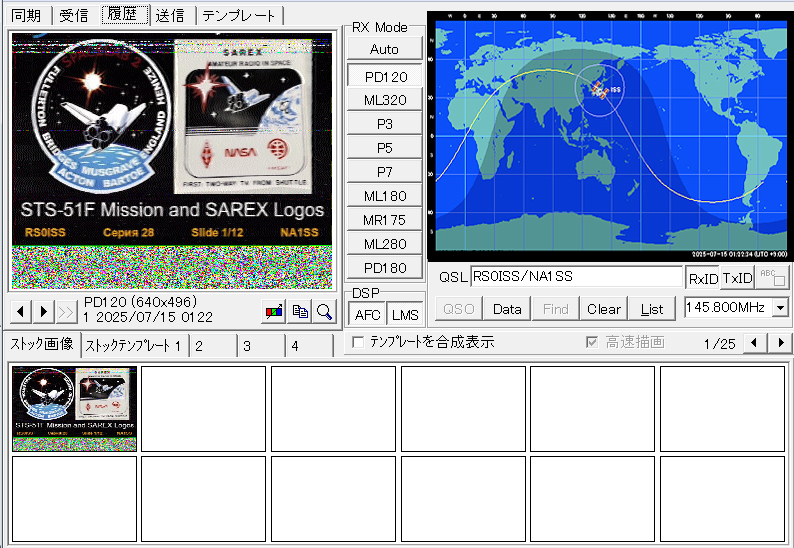Open stock template tab 2

click(213, 346)
